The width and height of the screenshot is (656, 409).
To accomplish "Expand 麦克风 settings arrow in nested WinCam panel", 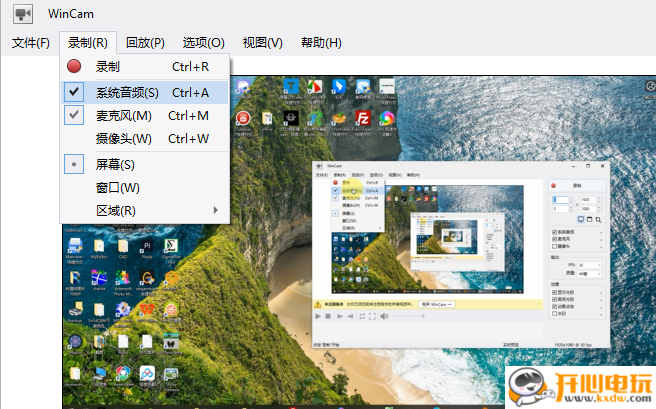I will 601,240.
